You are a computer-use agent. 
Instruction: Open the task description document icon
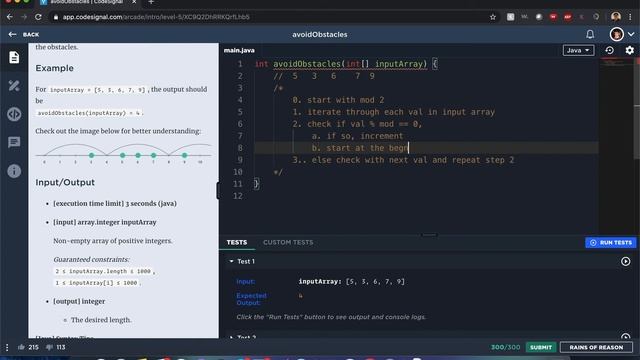coord(14,57)
